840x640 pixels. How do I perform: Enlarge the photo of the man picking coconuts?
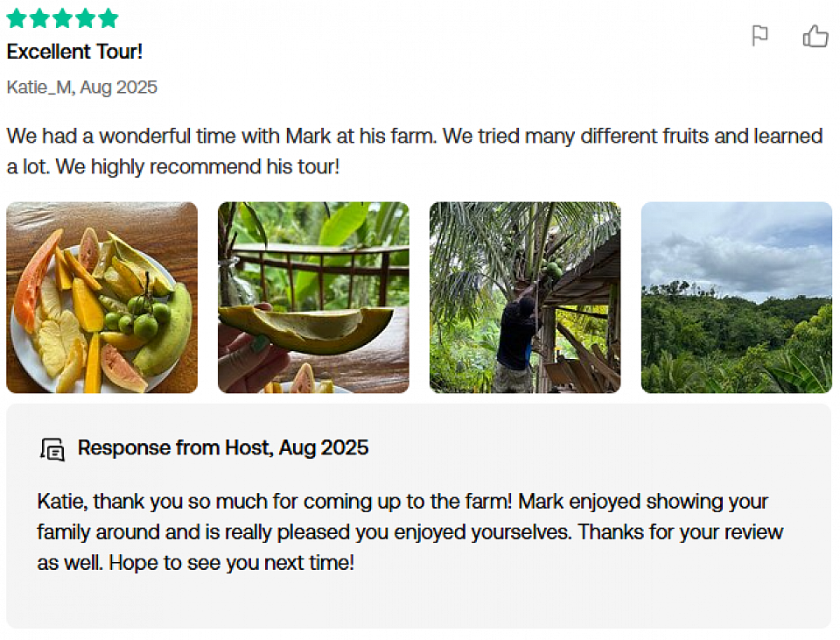point(525,298)
